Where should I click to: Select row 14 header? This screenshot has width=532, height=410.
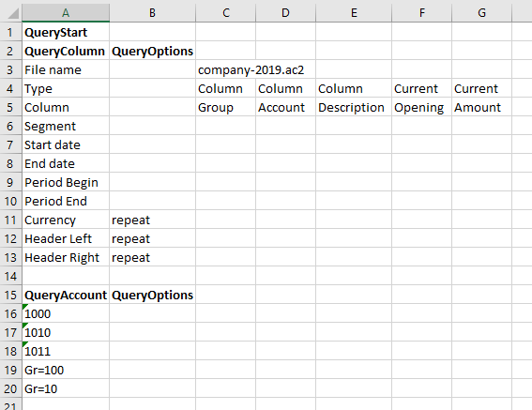pos(11,276)
